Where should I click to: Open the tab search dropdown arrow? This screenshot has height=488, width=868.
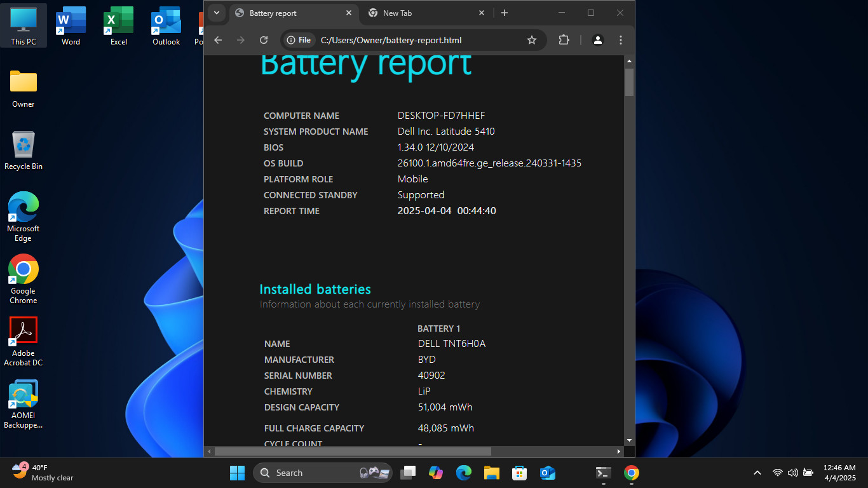(217, 13)
